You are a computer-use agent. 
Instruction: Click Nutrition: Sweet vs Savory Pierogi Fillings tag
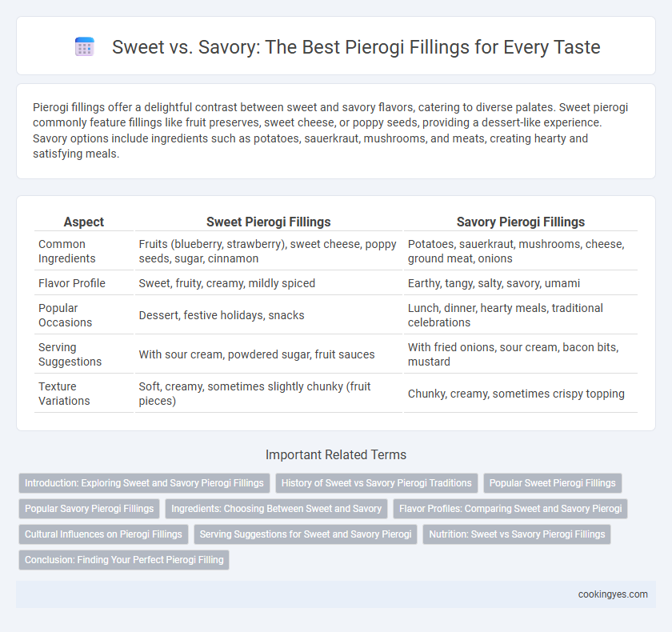coord(517,534)
